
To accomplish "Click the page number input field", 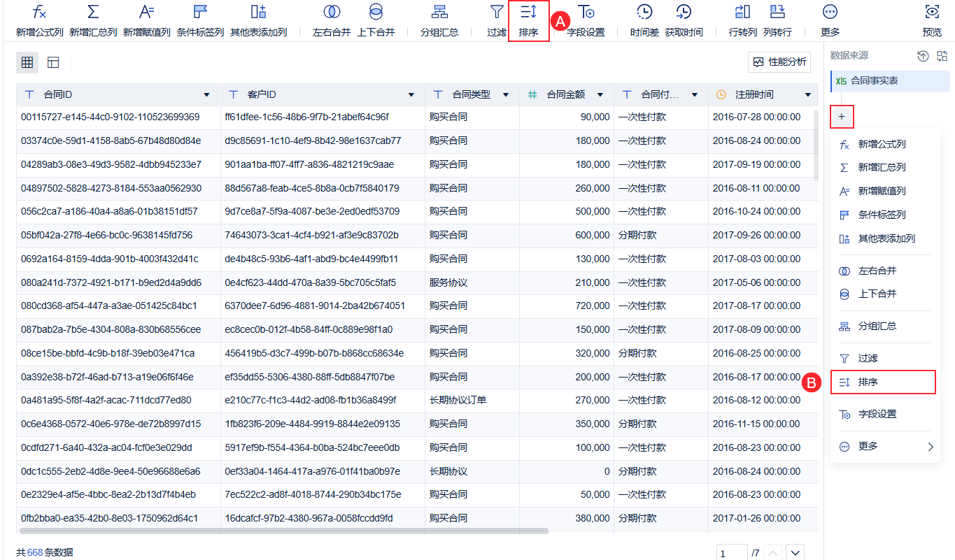I will (732, 553).
